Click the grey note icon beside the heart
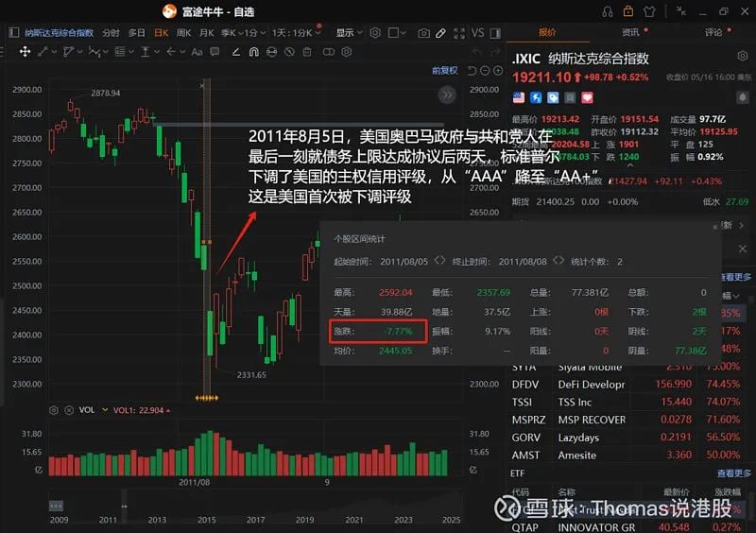Viewport: 756px width, 533px height. tap(570, 98)
